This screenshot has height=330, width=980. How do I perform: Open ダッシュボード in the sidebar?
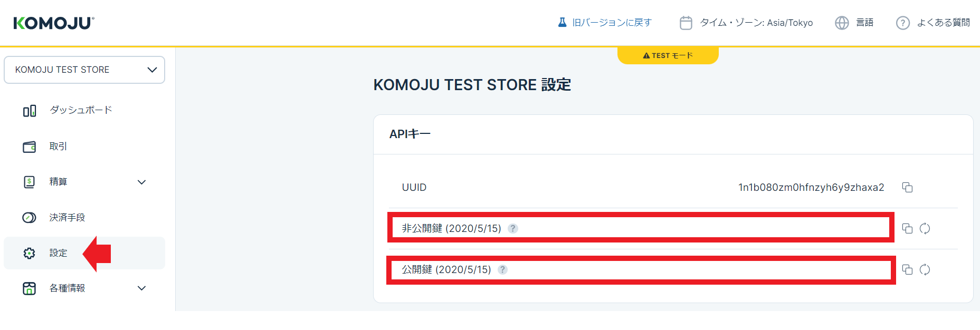pyautogui.click(x=80, y=110)
